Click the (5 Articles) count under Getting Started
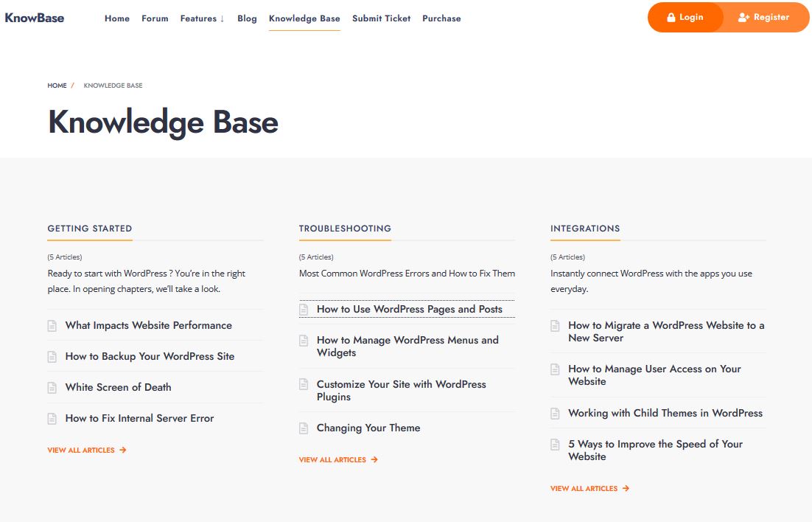 (65, 257)
